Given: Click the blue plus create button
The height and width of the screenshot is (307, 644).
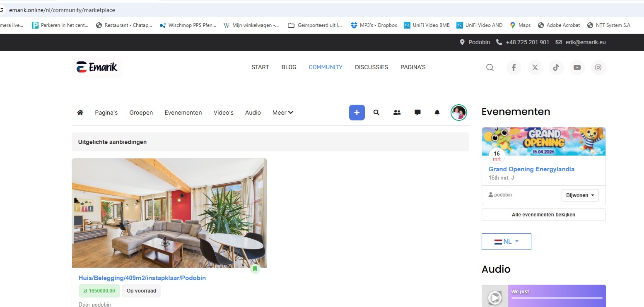Looking at the screenshot, I should [357, 113].
